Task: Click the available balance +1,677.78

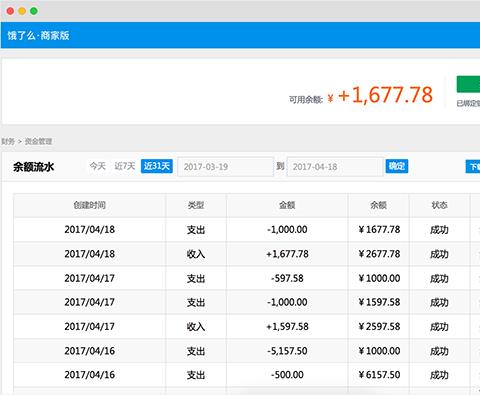Action: tap(385, 95)
